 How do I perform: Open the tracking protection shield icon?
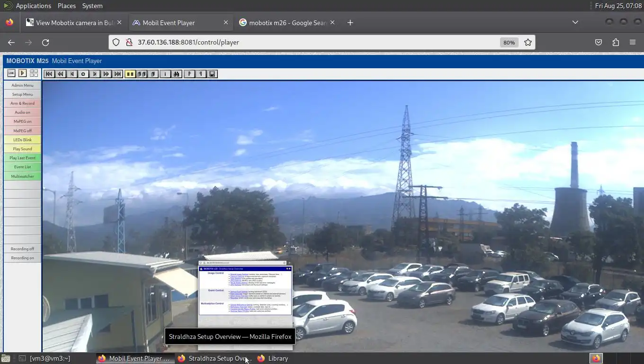pyautogui.click(x=116, y=42)
